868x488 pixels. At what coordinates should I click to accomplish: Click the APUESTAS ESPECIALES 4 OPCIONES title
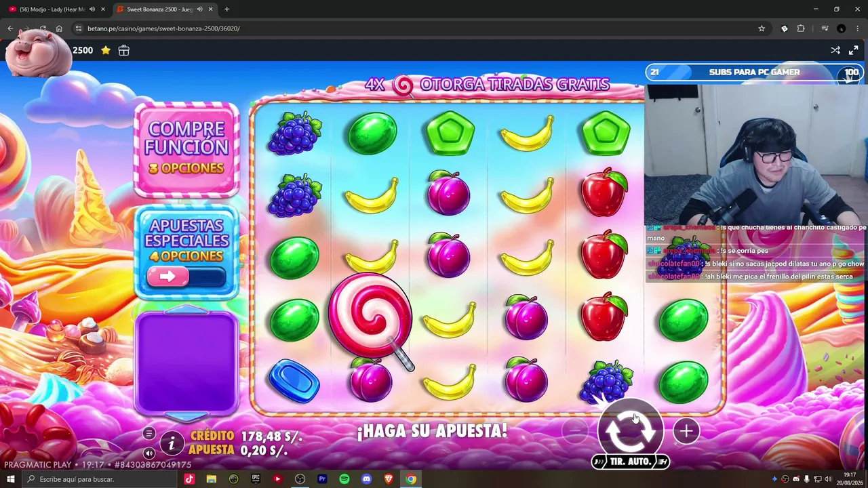click(186, 240)
